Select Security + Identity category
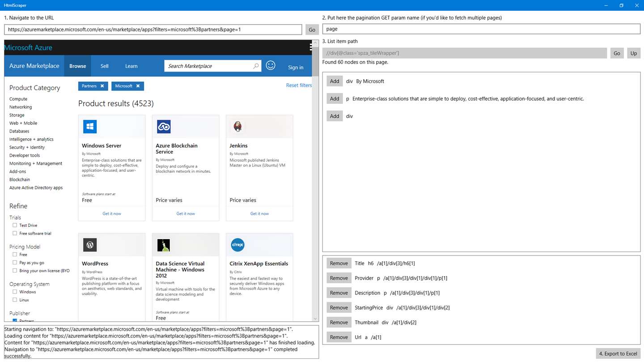 tap(27, 147)
